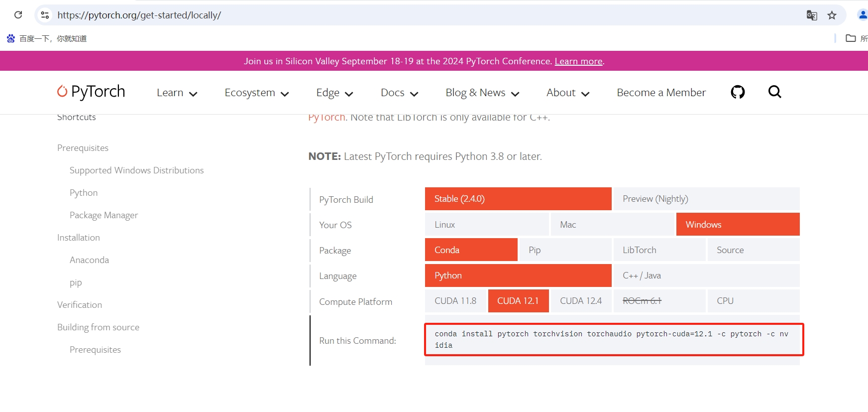
Task: Jump to the Python shortcut
Action: coord(84,193)
